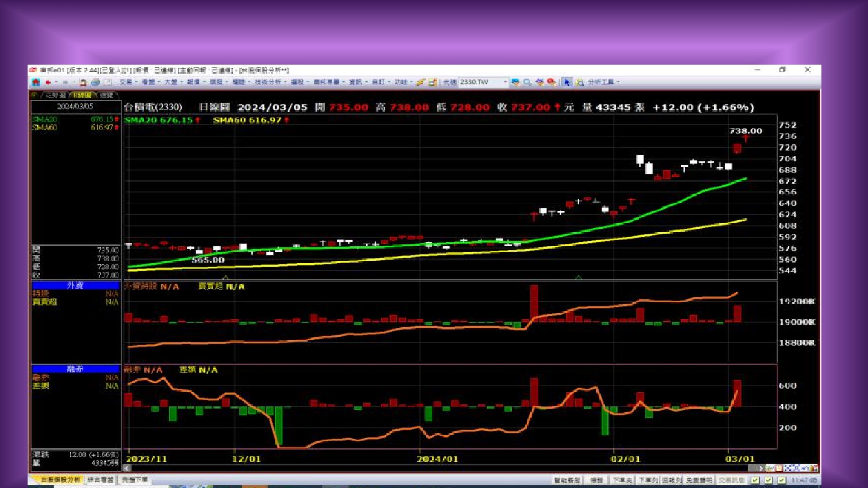This screenshot has width=868, height=488.
Task: Click the 回報列 button at bottom
Action: coord(672,480)
